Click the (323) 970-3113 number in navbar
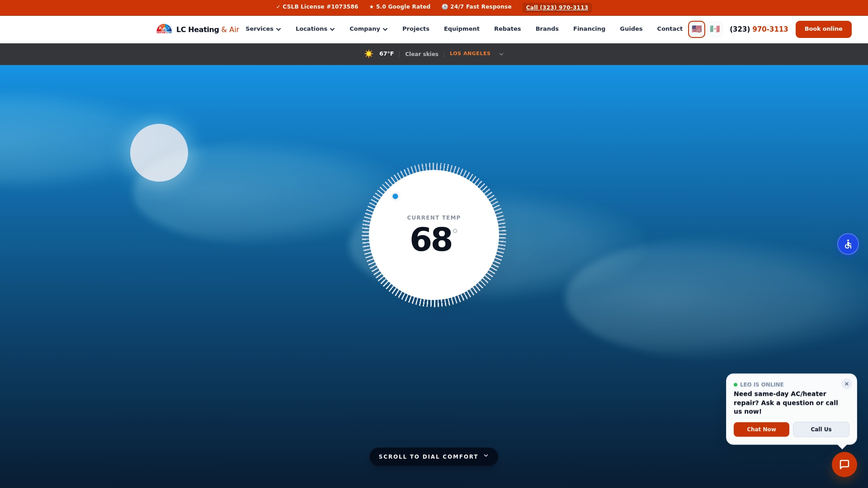 759,29
